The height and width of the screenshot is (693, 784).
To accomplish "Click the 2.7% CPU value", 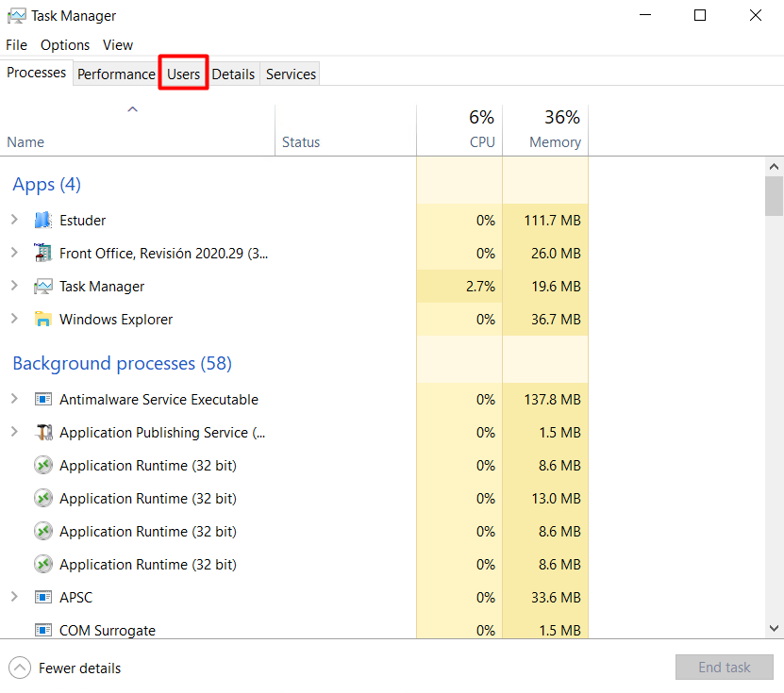I will click(480, 287).
